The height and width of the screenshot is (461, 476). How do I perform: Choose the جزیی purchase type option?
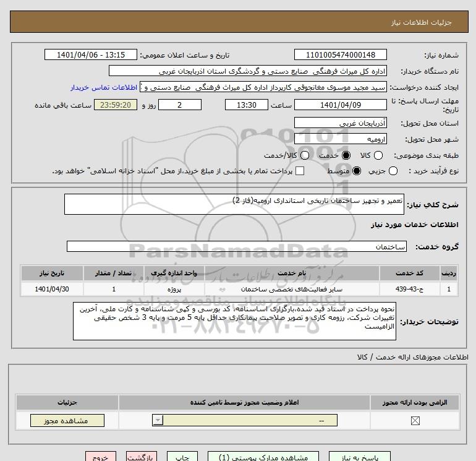coord(393,171)
